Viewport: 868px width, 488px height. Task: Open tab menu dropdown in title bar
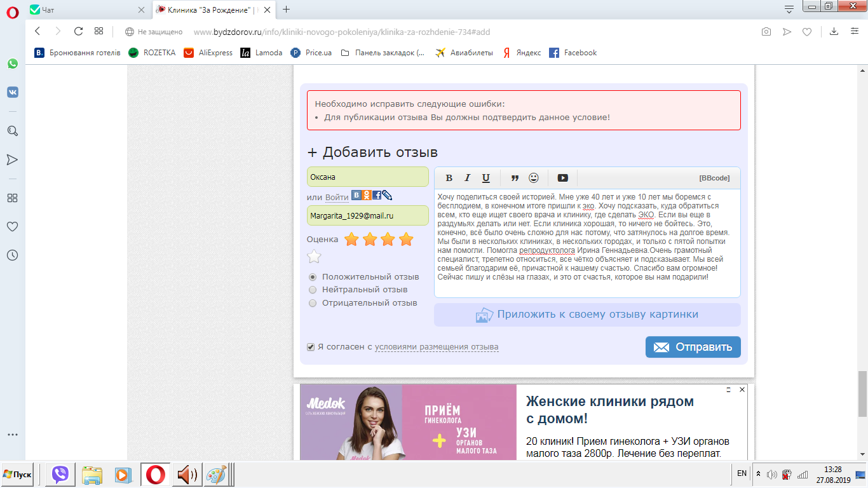(x=789, y=9)
